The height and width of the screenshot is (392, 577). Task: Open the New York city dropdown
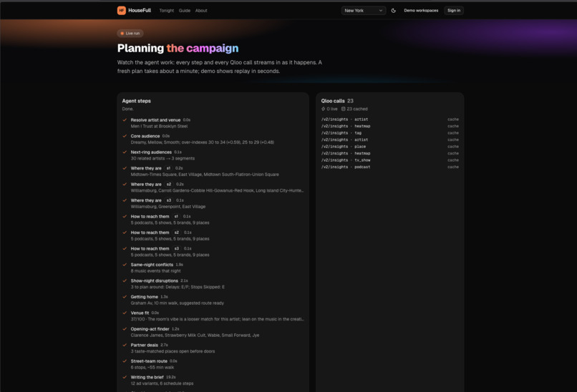click(x=364, y=11)
